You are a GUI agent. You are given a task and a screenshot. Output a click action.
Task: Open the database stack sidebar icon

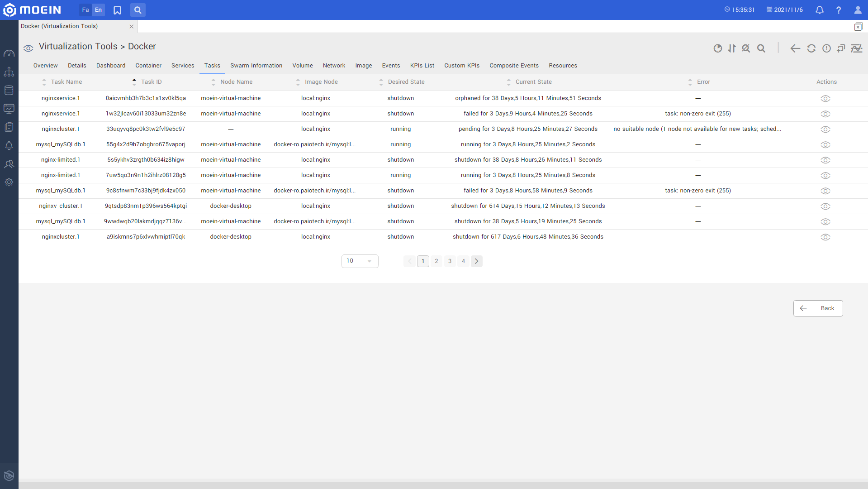point(9,90)
